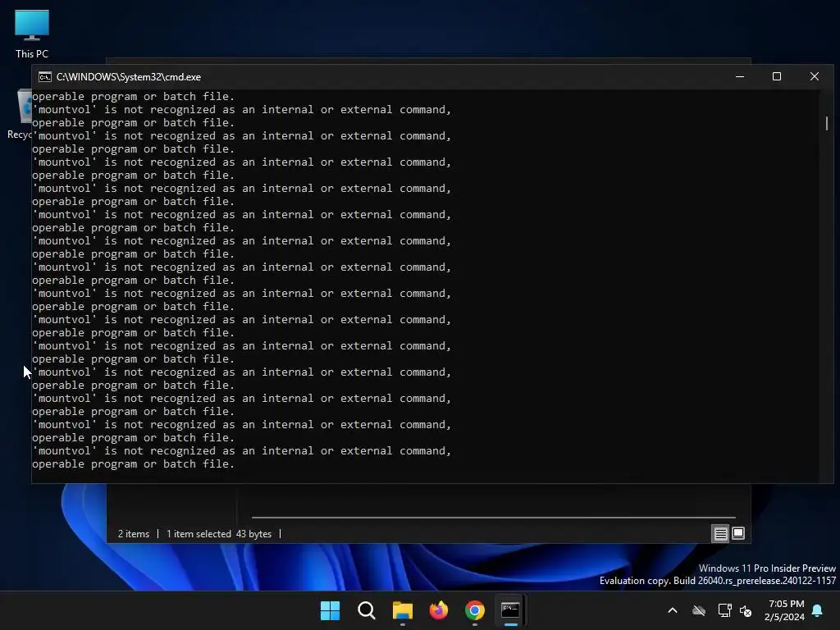Viewport: 840px width, 630px height.
Task: Close the cmd.exe window
Action: (x=815, y=76)
